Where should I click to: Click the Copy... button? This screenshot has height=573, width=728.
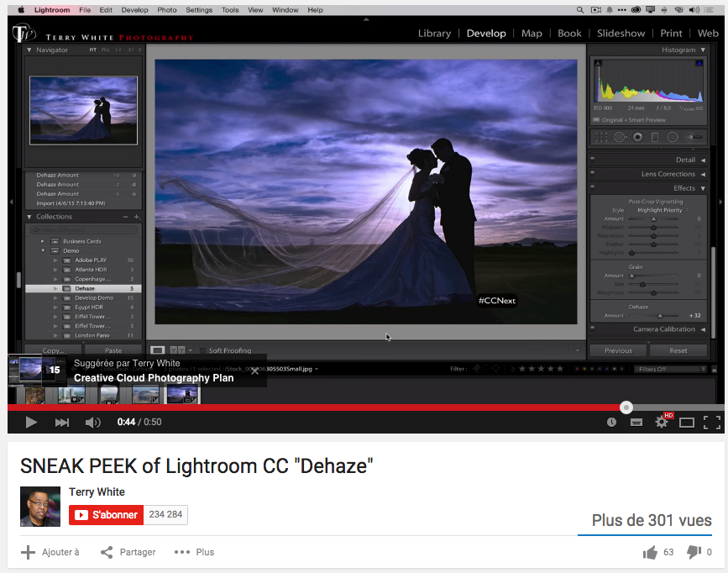(x=54, y=350)
